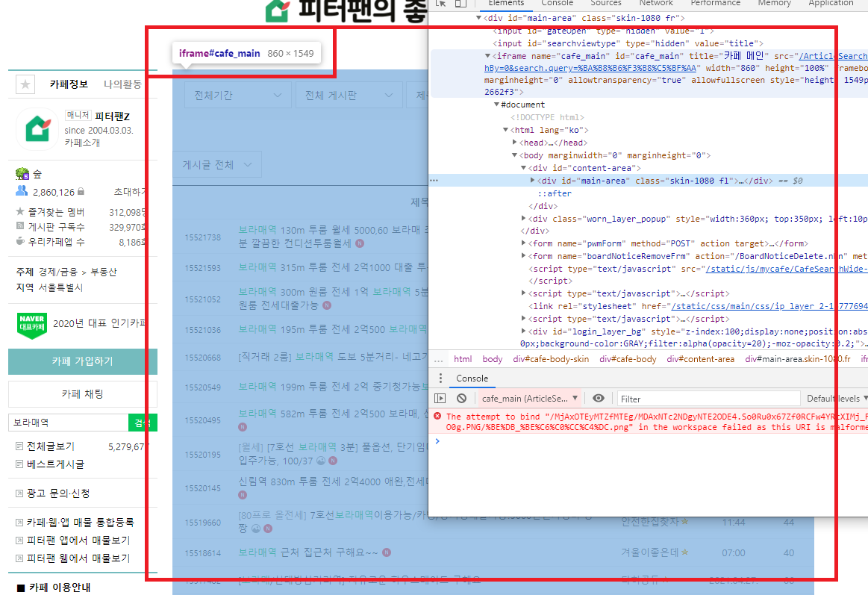Click the NAVER 대표카페 badge icon
Screen dimensions: 868x595
coord(32,325)
